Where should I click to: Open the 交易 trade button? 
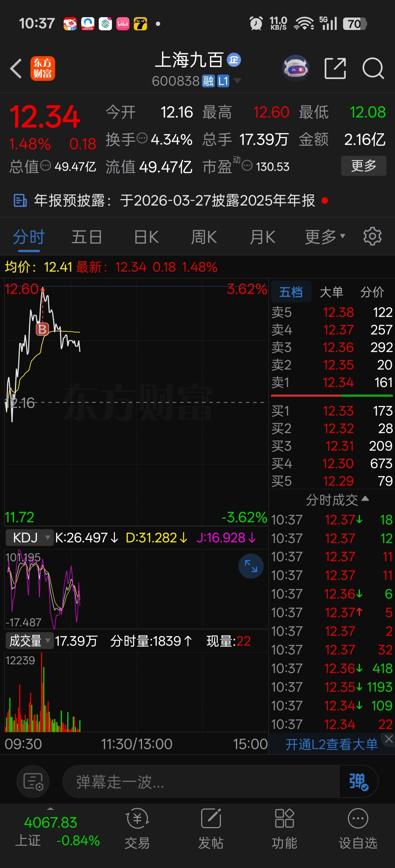point(137,829)
